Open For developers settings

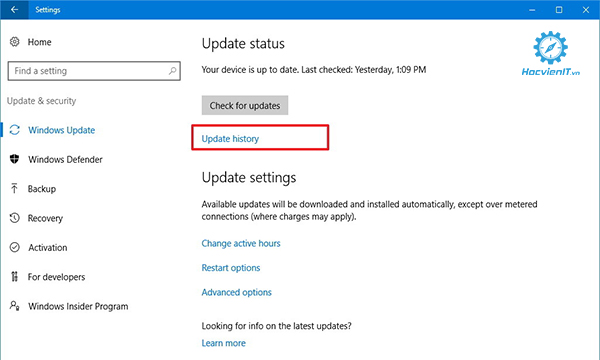point(56,277)
